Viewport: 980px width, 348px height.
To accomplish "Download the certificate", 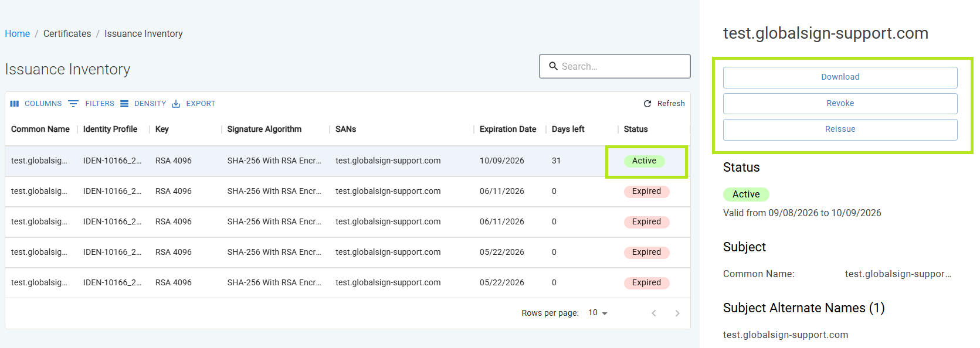I will coord(840,77).
